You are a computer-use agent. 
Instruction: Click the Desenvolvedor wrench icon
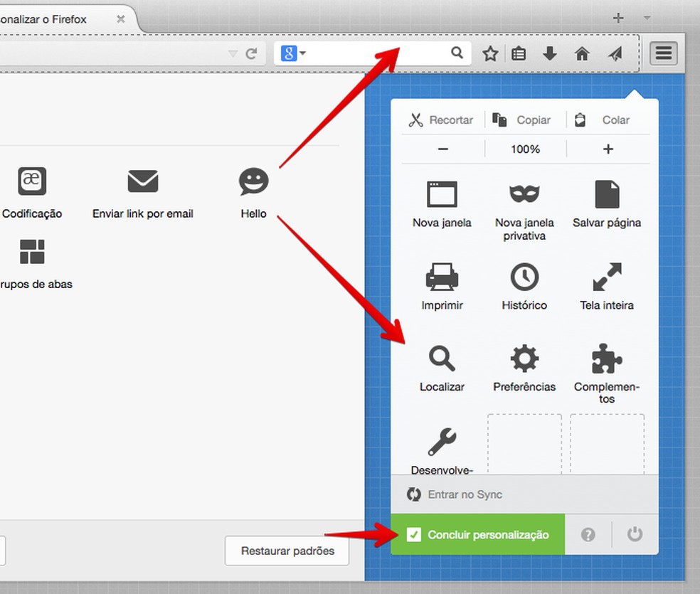point(442,442)
